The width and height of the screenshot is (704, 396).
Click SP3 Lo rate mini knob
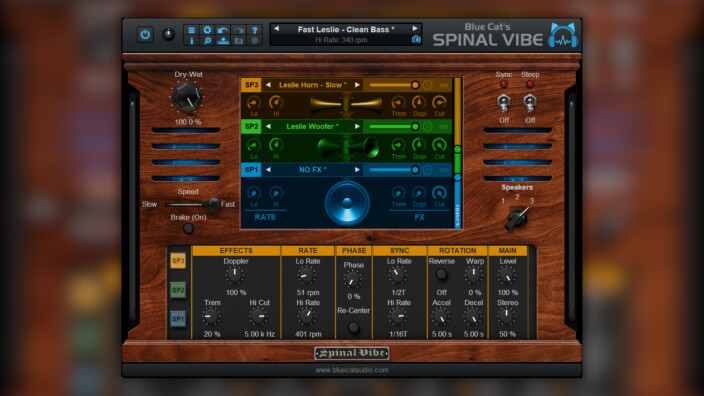254,103
